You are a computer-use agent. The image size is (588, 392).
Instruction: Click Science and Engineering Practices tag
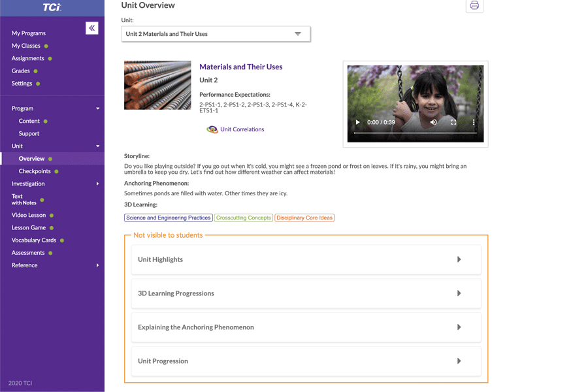pos(168,218)
